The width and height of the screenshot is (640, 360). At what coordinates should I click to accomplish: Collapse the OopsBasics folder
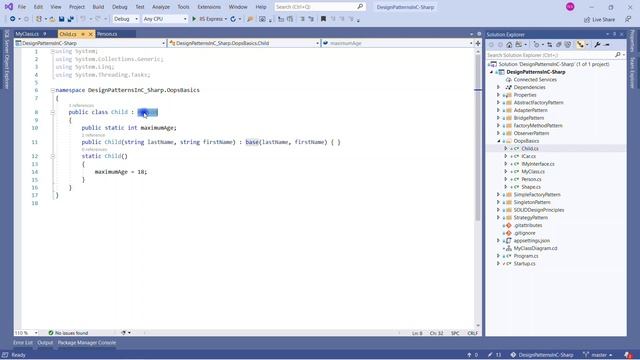pos(498,141)
